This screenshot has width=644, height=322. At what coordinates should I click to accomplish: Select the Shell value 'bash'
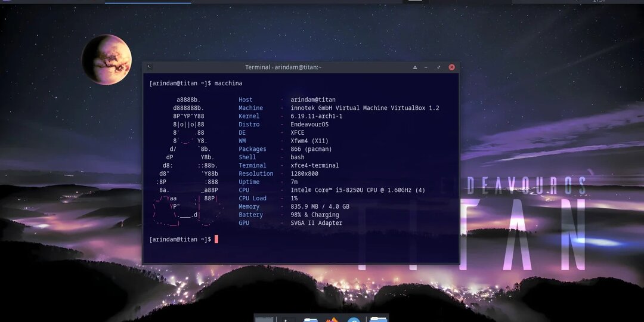coord(298,157)
